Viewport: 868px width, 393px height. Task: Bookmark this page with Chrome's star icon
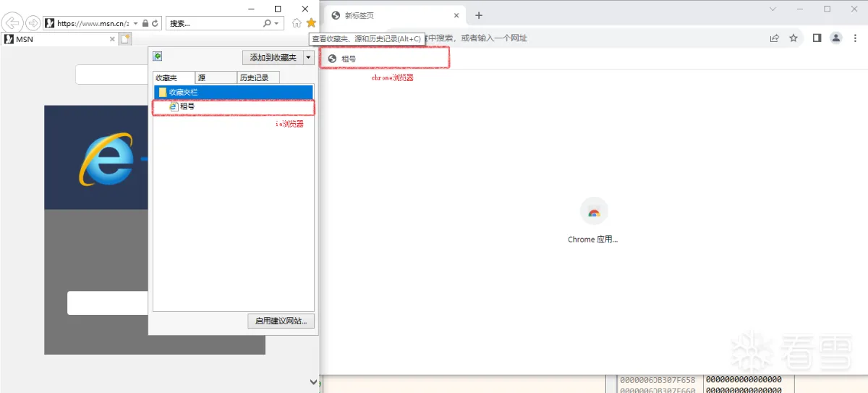tap(793, 38)
